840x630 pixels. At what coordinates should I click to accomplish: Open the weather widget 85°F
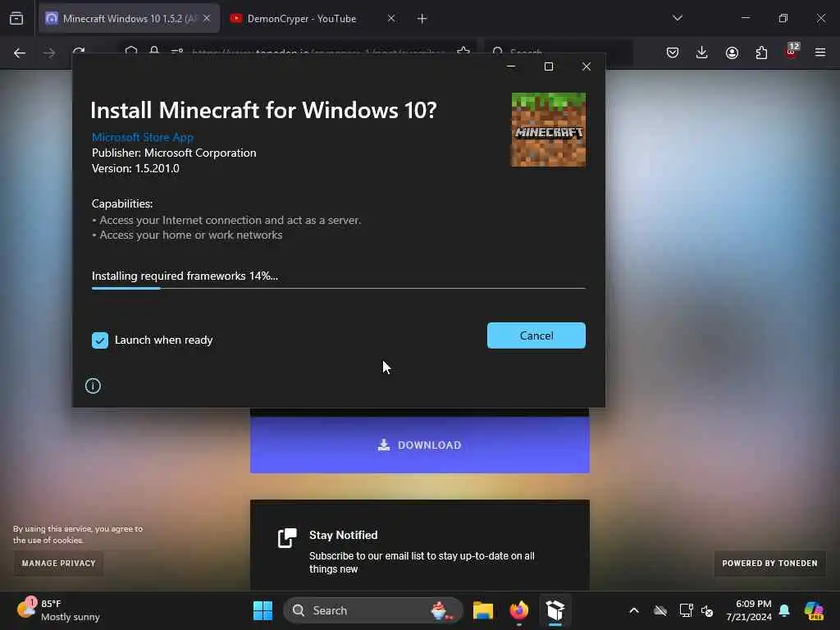pyautogui.click(x=59, y=610)
